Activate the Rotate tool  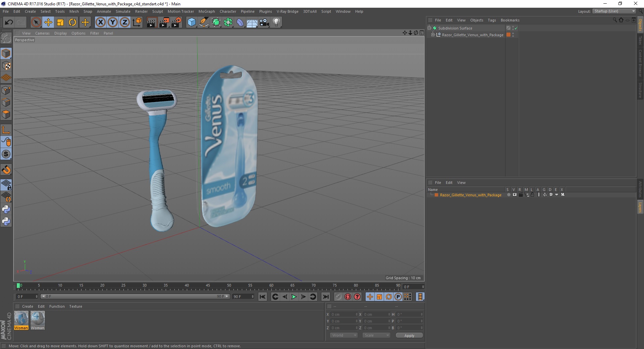tap(72, 22)
